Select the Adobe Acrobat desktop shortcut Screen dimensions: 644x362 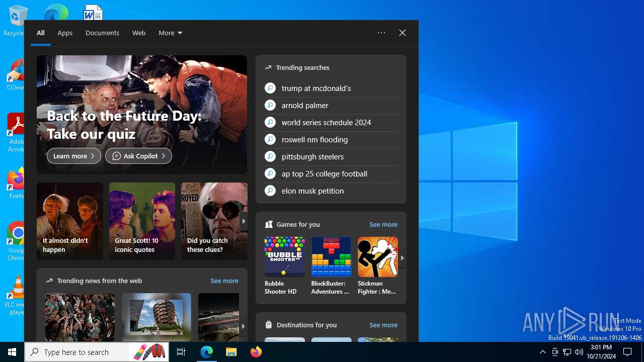tap(15, 132)
